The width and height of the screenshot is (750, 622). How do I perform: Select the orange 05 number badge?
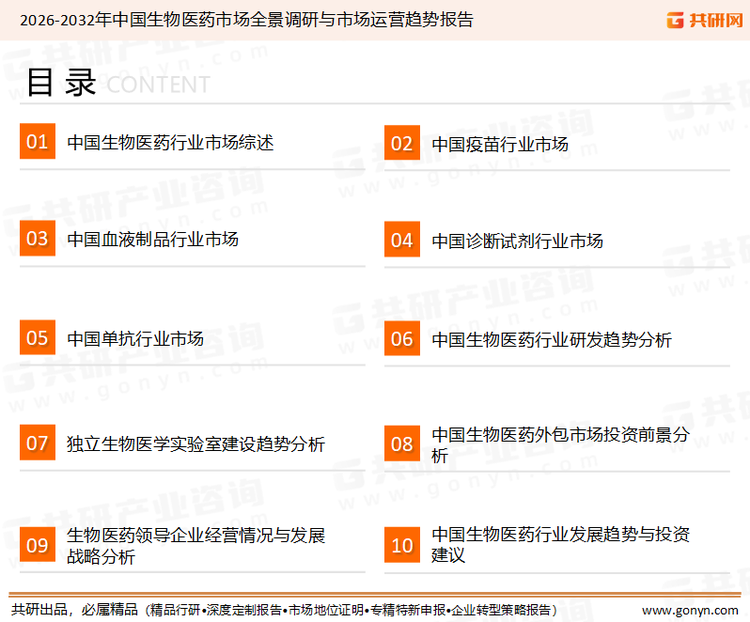[x=37, y=338]
